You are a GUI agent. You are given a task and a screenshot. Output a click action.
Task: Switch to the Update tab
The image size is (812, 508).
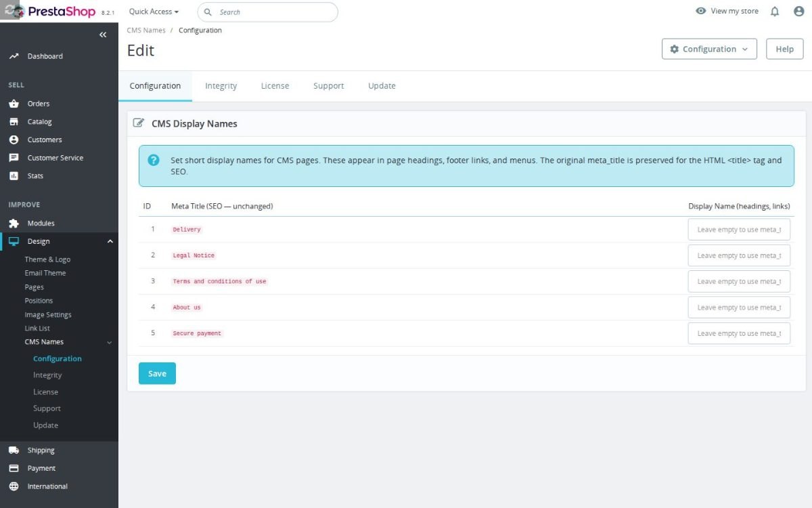[x=382, y=86]
